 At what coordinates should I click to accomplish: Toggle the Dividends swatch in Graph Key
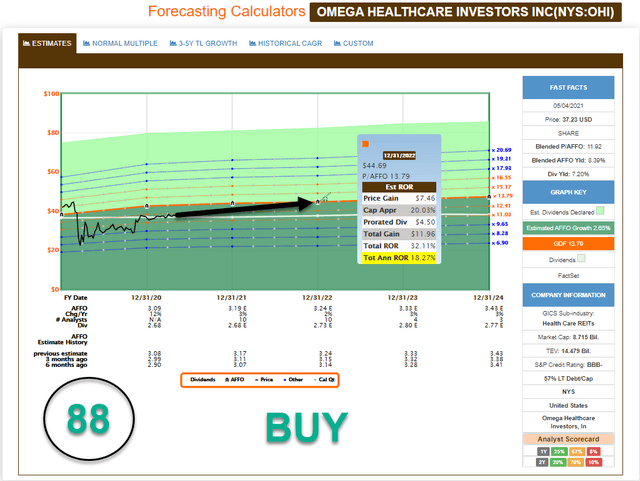click(582, 258)
